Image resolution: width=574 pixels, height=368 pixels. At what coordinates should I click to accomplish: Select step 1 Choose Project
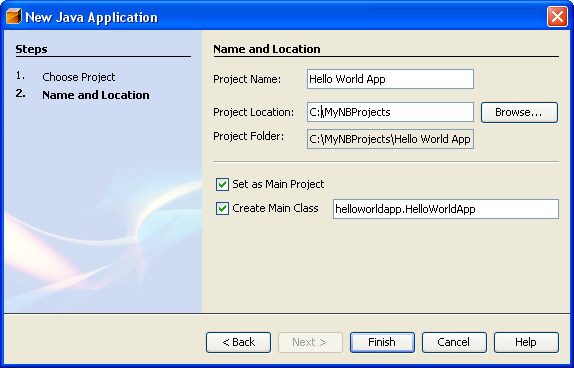[x=78, y=77]
